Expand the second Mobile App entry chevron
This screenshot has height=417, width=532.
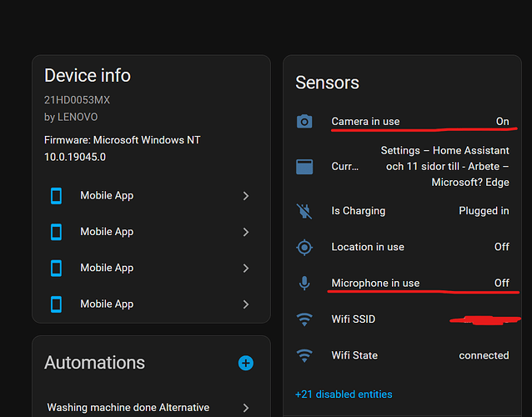tap(246, 232)
